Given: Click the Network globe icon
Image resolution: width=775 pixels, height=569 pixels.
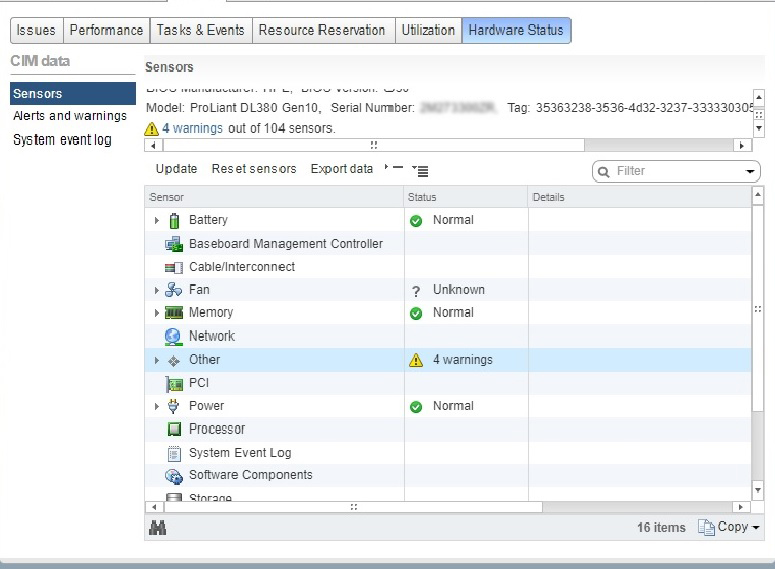Looking at the screenshot, I should click(172, 336).
